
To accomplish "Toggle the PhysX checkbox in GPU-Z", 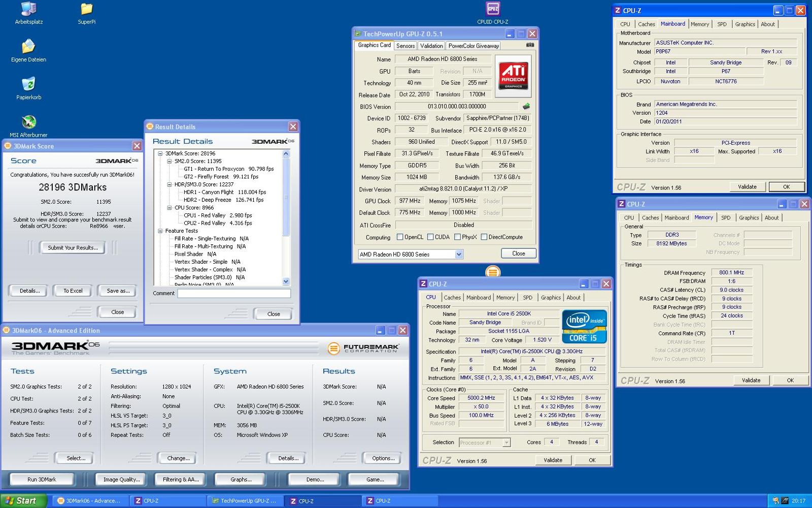I will pos(457,237).
